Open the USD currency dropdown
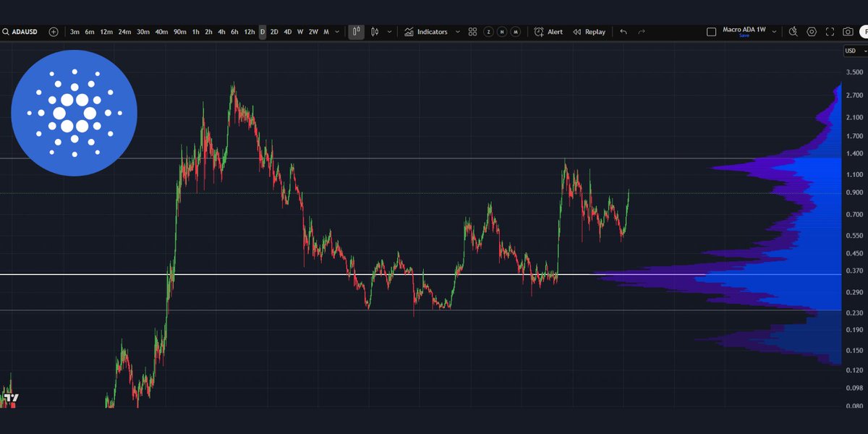 point(856,51)
